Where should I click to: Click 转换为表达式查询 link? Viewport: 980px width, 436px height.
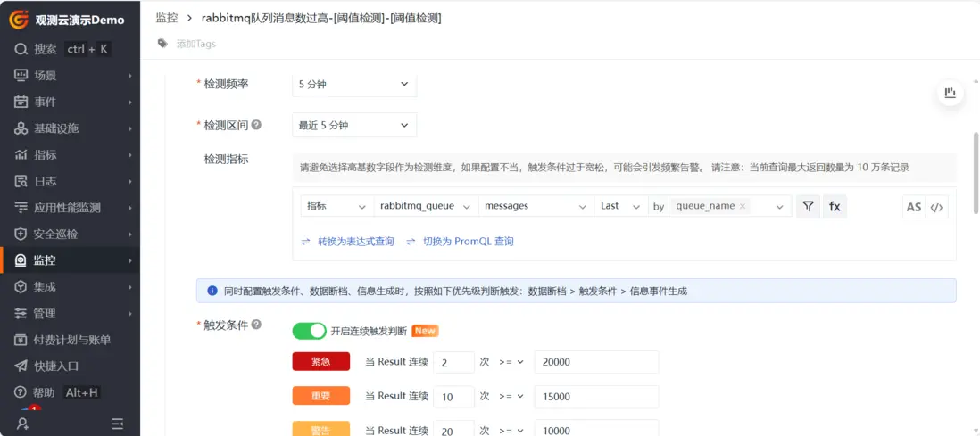click(x=355, y=241)
